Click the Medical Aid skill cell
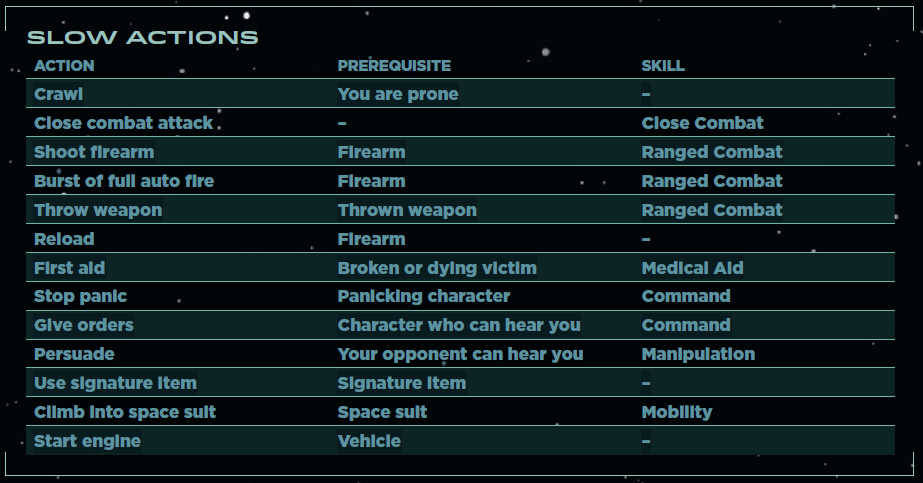The height and width of the screenshot is (483, 923). click(x=692, y=268)
